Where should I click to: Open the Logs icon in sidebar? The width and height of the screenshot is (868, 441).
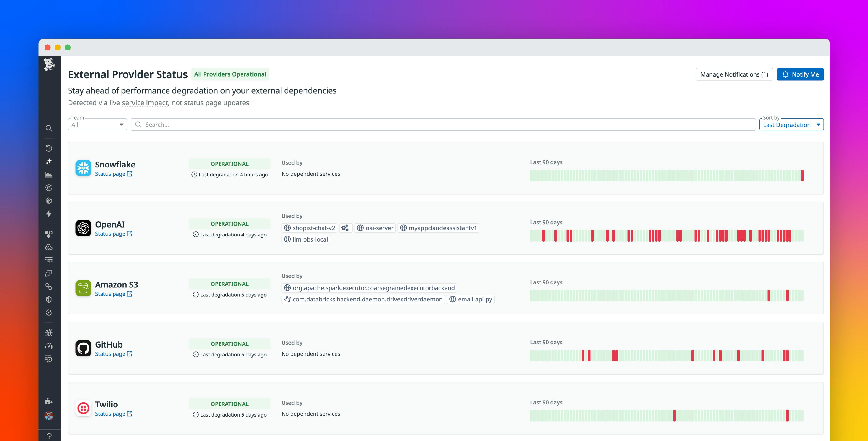point(49,260)
